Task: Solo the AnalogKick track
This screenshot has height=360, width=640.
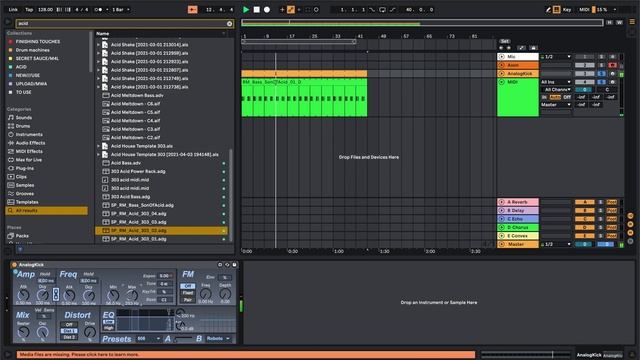Action: pos(601,74)
